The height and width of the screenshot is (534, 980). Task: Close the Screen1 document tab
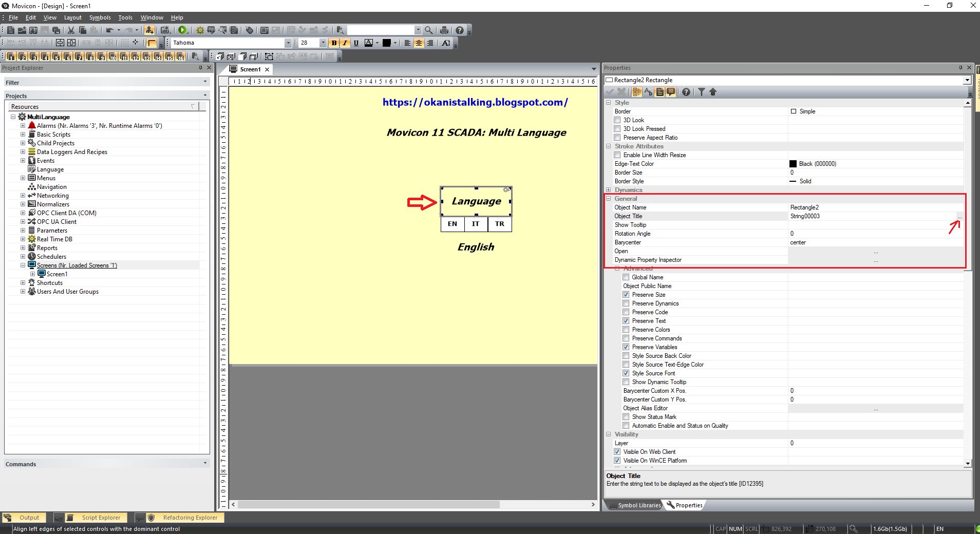click(267, 69)
